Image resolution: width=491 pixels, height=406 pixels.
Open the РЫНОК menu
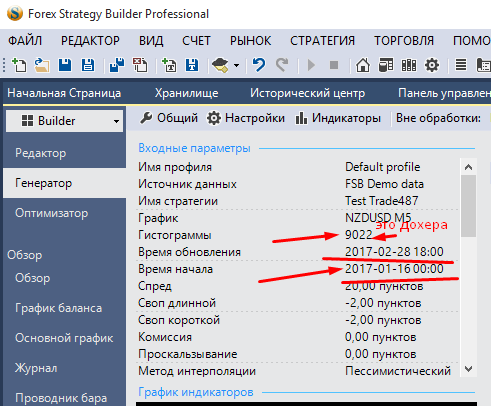point(250,41)
